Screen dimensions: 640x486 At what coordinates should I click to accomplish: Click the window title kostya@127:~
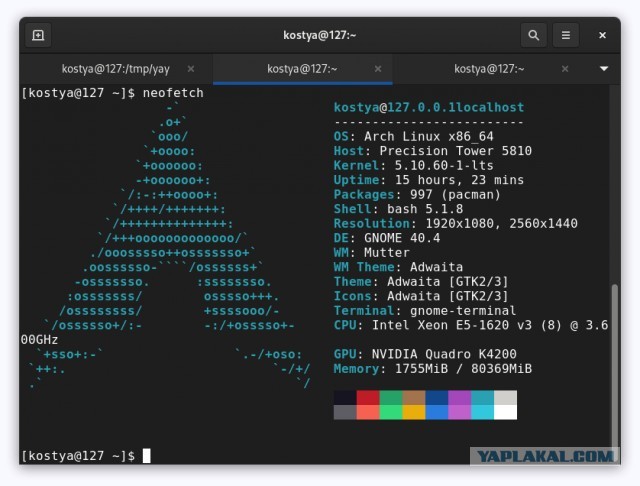pos(320,35)
